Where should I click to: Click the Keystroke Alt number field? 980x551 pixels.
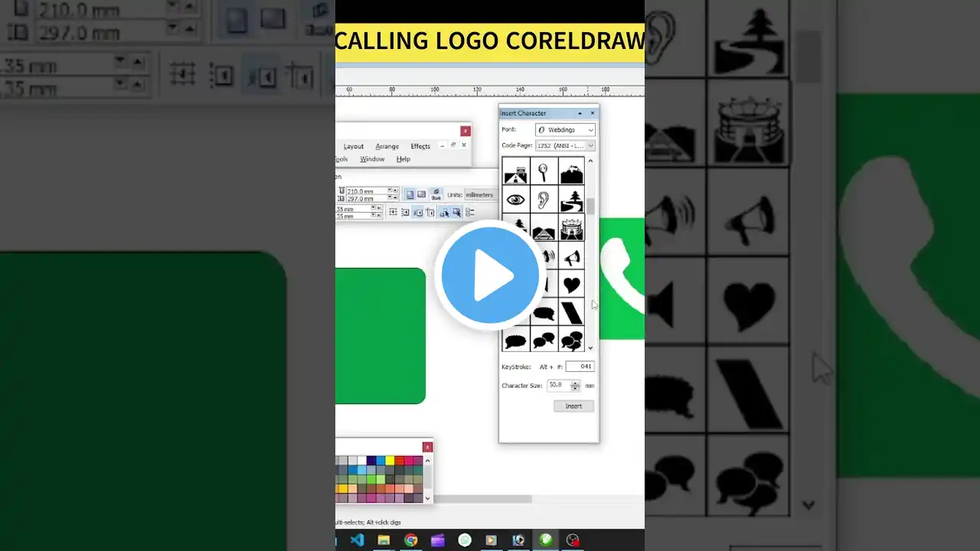(x=580, y=367)
